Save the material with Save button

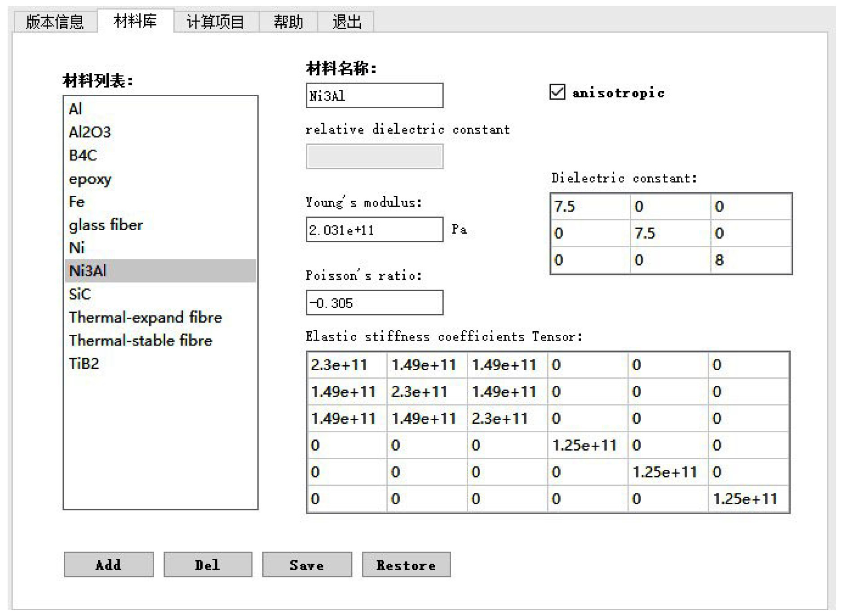pyautogui.click(x=307, y=564)
